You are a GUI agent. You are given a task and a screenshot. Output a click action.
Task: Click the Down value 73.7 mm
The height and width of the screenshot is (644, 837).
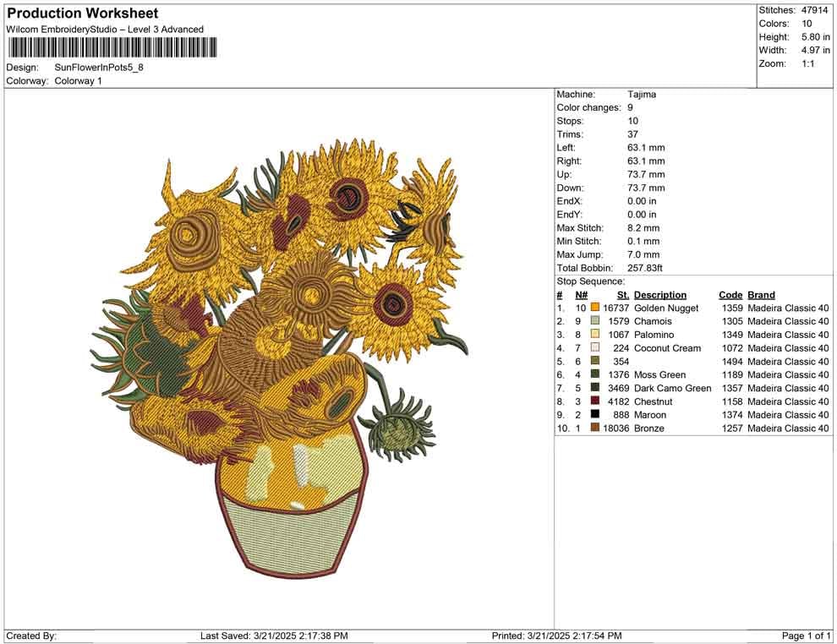click(x=646, y=188)
